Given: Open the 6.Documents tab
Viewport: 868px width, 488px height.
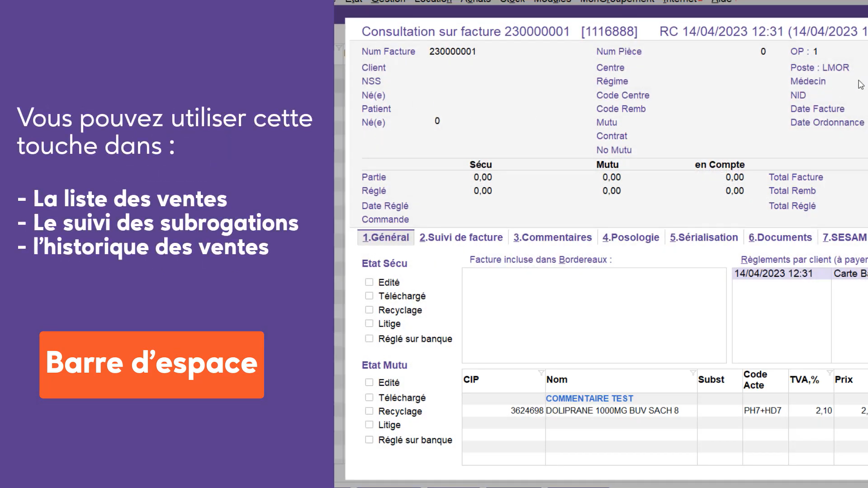Looking at the screenshot, I should [x=780, y=237].
